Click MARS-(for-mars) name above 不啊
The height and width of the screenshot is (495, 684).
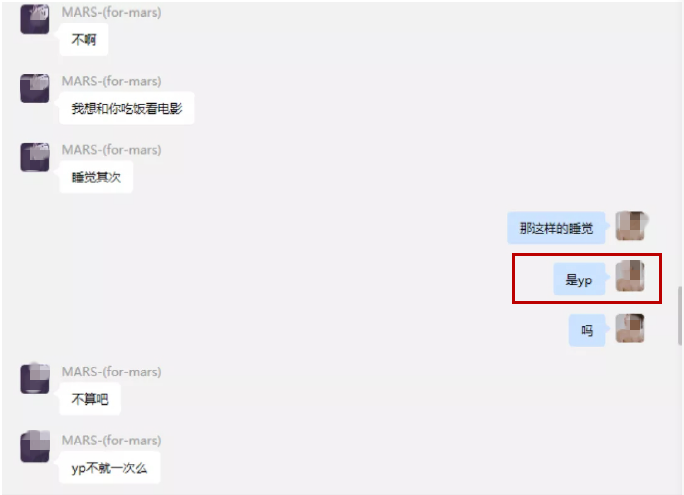click(112, 12)
